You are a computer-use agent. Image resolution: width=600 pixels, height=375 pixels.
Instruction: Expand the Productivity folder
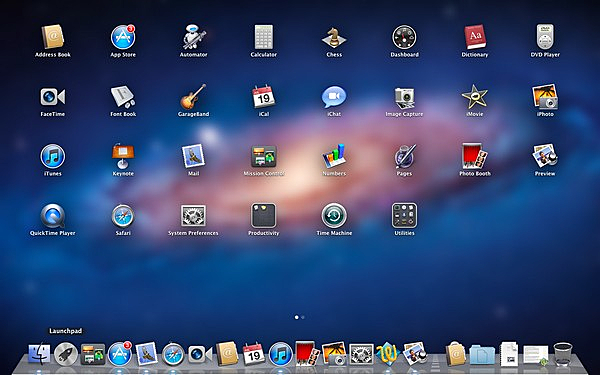[264, 216]
